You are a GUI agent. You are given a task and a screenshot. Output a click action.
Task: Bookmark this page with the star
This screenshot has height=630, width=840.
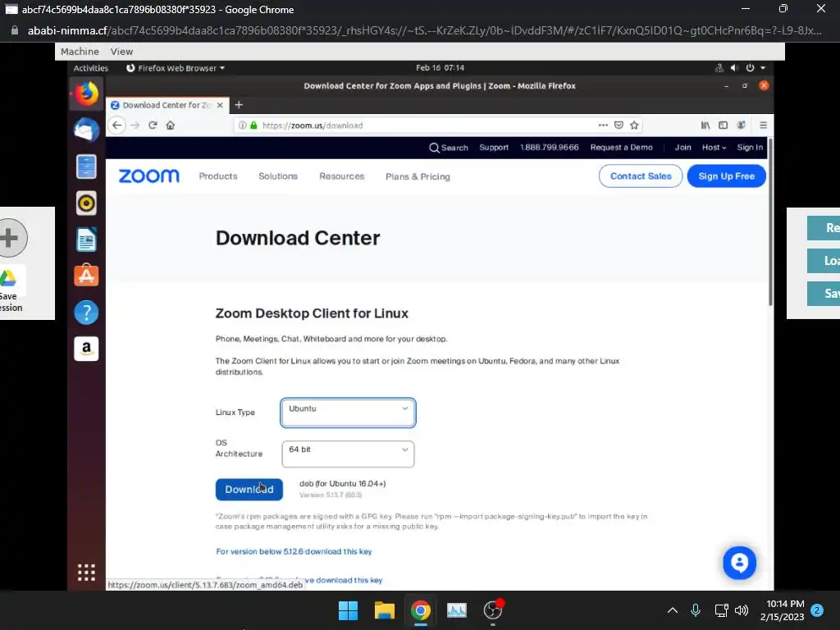coord(634,126)
